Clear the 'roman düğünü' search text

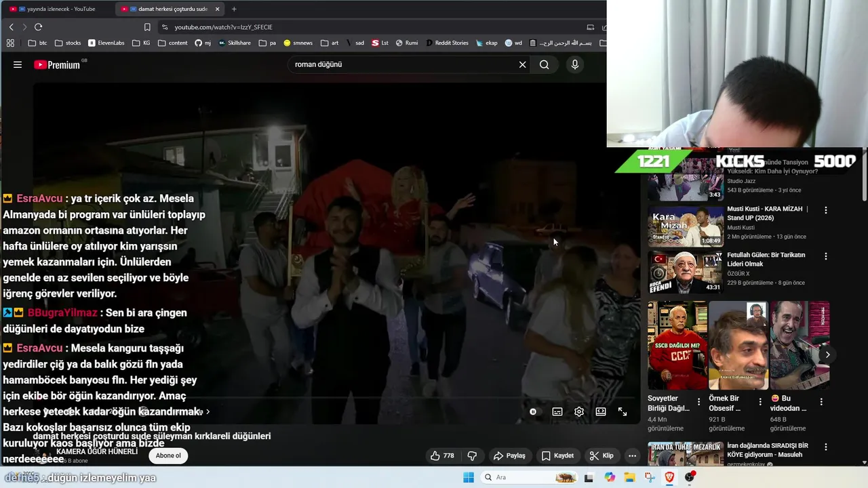point(522,64)
